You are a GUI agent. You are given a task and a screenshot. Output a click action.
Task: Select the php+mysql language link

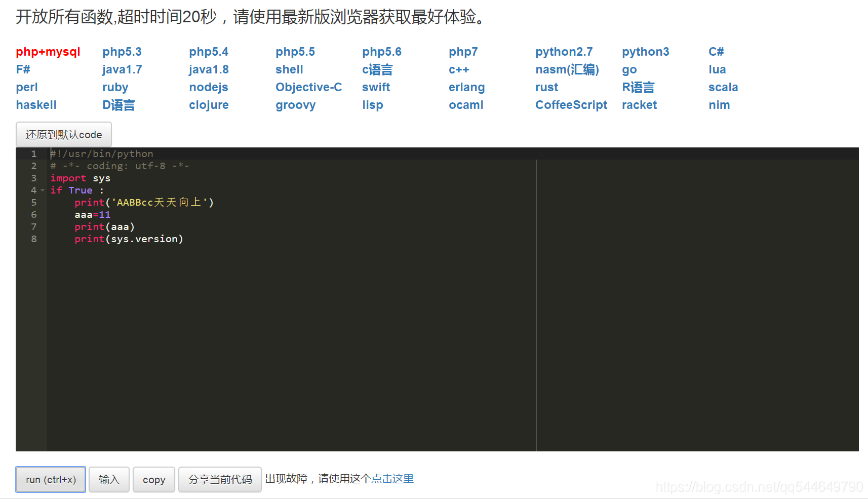click(x=48, y=52)
